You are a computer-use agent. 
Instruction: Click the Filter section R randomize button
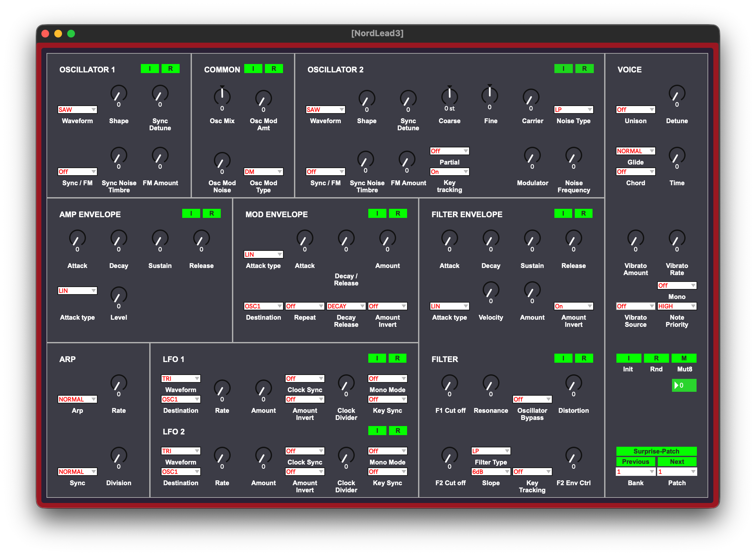click(x=583, y=358)
